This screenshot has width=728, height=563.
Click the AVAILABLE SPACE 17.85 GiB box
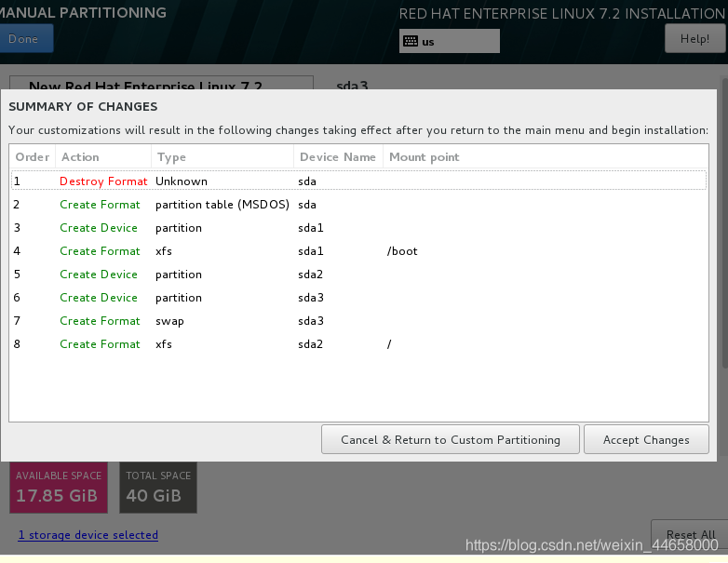(x=59, y=488)
